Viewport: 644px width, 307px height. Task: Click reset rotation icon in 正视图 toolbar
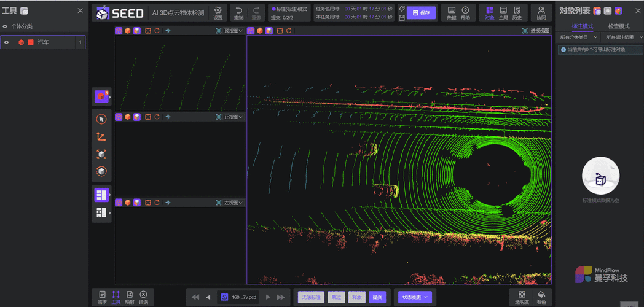pyautogui.click(x=157, y=117)
